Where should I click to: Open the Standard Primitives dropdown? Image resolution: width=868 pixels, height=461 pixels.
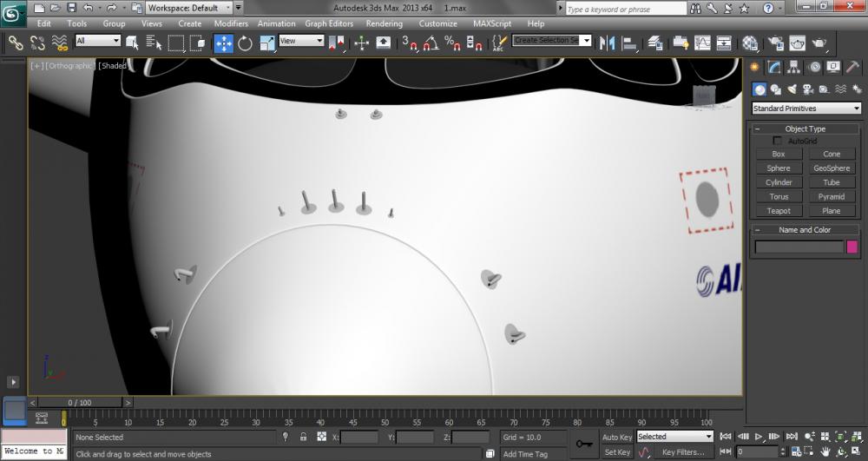click(x=806, y=109)
